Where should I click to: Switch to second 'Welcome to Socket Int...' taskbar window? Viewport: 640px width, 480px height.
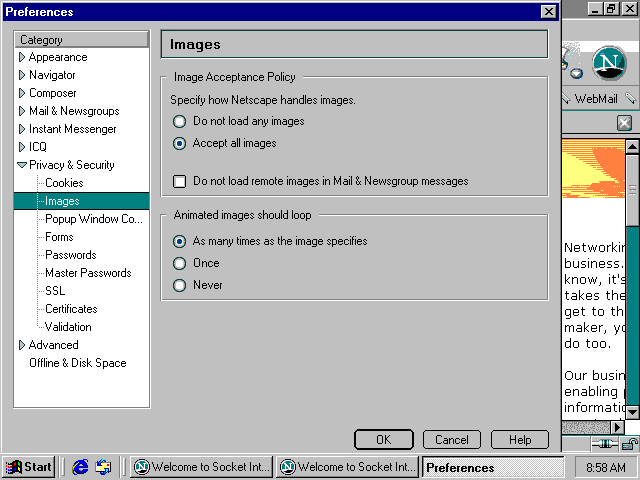pyautogui.click(x=348, y=467)
